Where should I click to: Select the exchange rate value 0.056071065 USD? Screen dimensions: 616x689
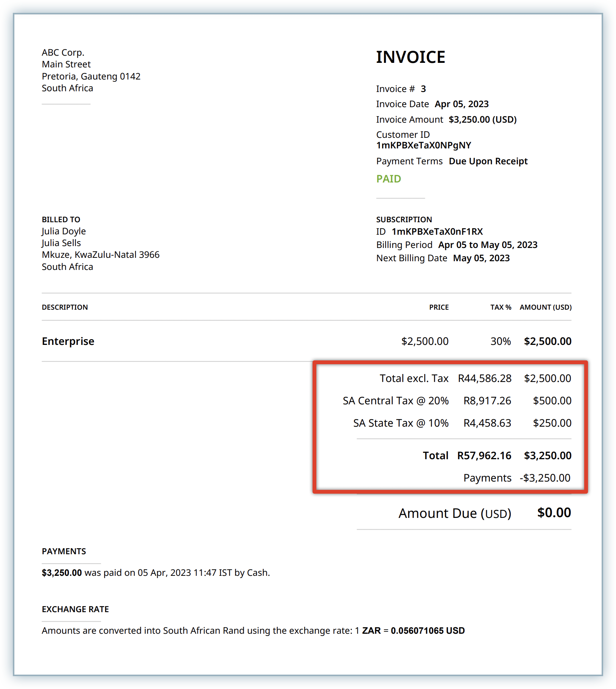[x=428, y=631]
